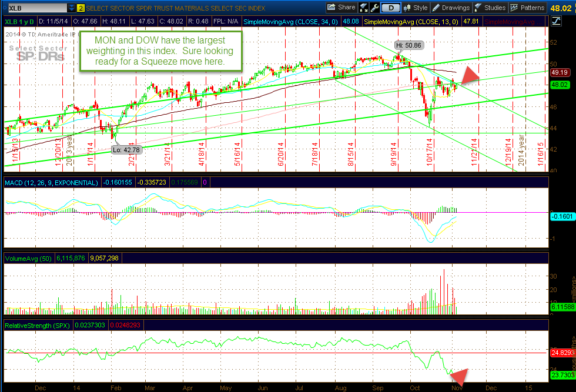This screenshot has width=576, height=392.
Task: Open the Patterns menu
Action: click(x=528, y=8)
